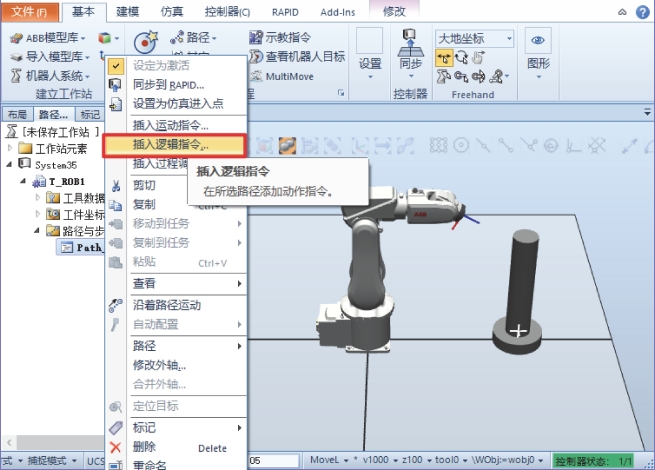This screenshot has height=470, width=655.
Task: Open the 查看 submenu
Action: pos(175,284)
